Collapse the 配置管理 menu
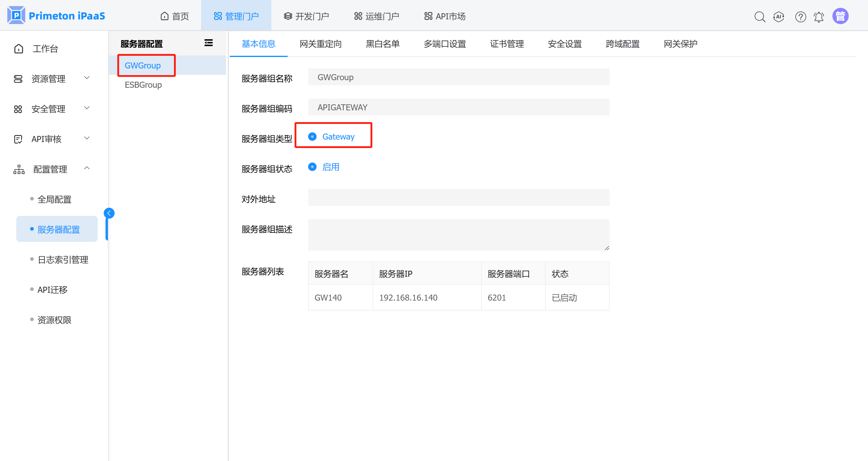 point(51,169)
